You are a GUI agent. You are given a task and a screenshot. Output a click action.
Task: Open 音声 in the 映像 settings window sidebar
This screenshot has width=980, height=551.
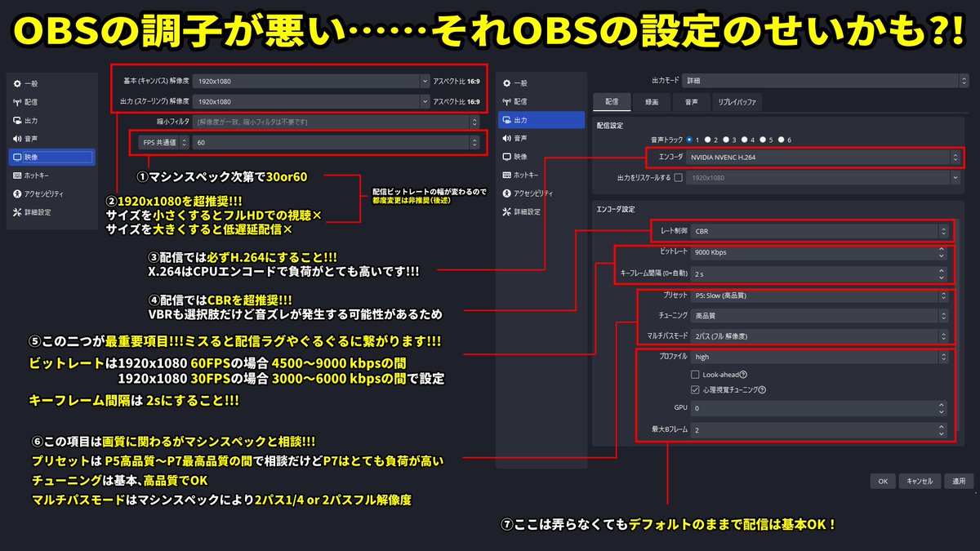51,139
